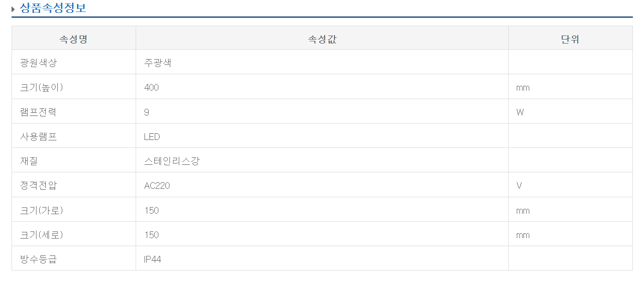This screenshot has width=644, height=283.
Task: Select the IP44 waterproof rating value
Action: 153,259
